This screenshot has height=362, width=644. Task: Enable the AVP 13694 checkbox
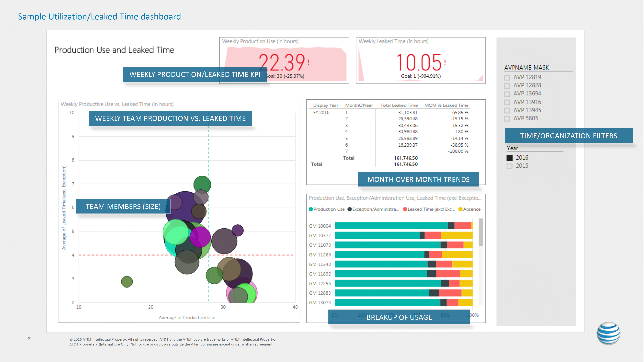tap(507, 94)
